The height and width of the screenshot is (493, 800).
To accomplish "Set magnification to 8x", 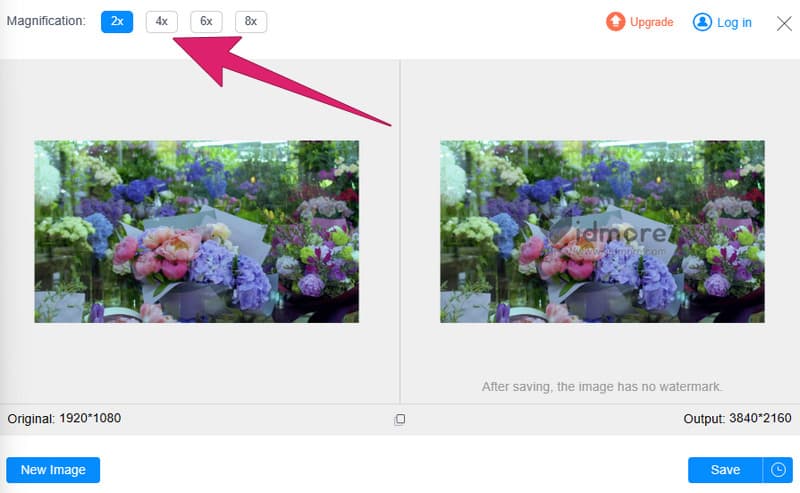I will coord(251,21).
